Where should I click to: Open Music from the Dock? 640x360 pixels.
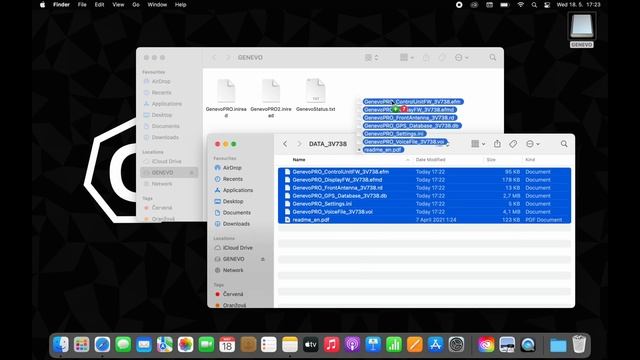pos(331,345)
